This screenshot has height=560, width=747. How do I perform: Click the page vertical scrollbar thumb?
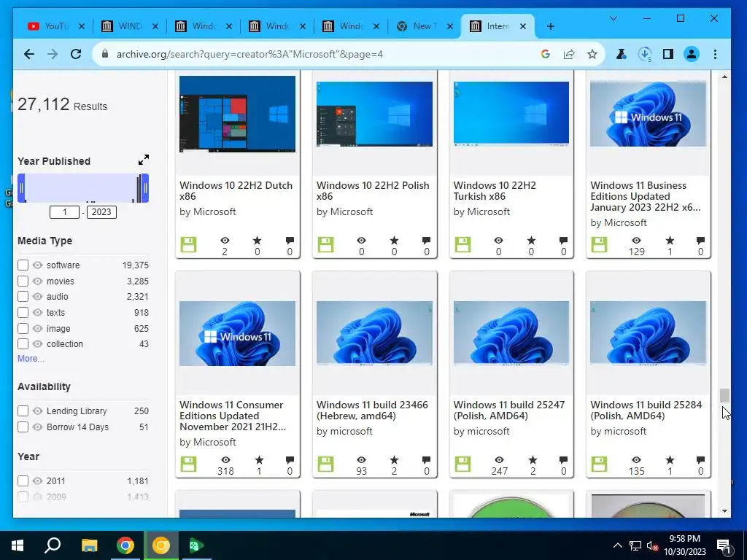point(724,395)
